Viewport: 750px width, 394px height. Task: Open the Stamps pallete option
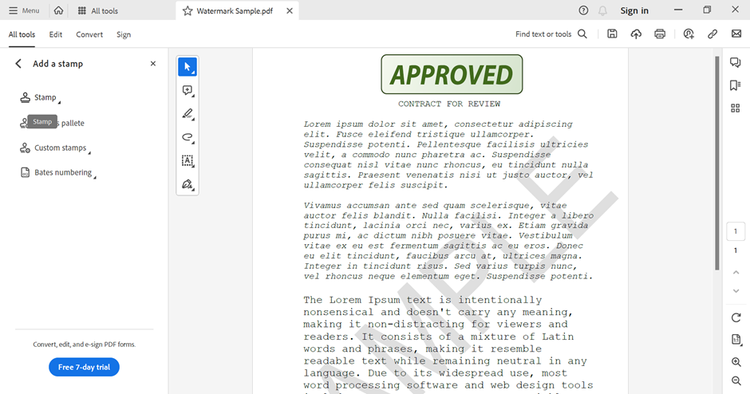coord(52,123)
